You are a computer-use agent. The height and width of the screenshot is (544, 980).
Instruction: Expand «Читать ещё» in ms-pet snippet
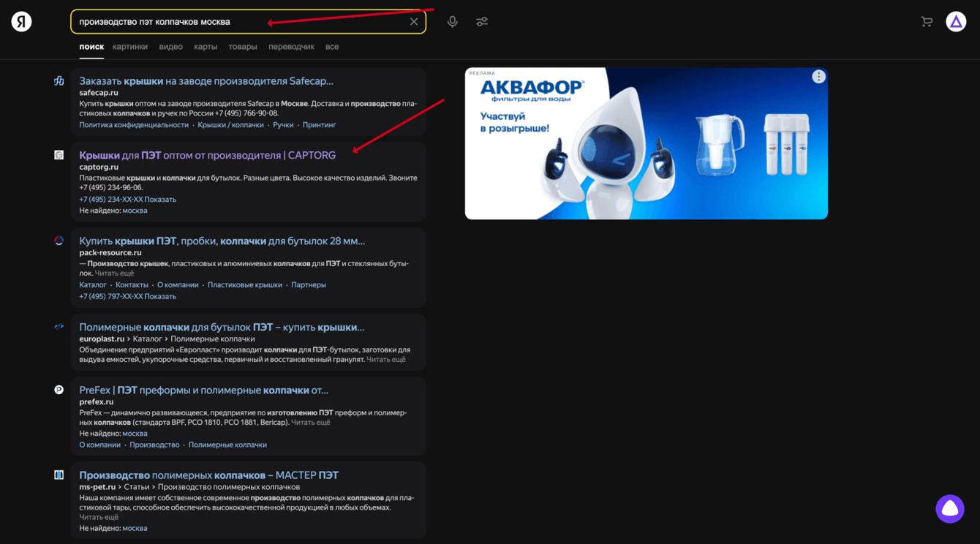tap(99, 518)
